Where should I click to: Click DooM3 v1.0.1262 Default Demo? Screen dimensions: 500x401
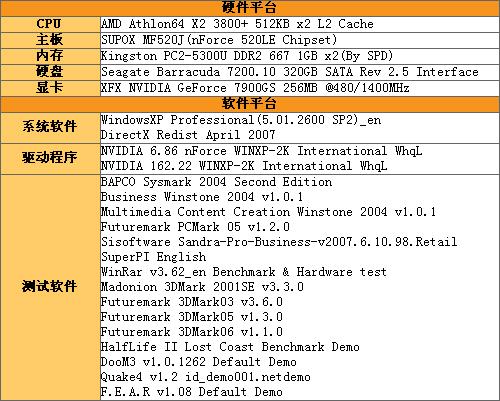tap(199, 362)
